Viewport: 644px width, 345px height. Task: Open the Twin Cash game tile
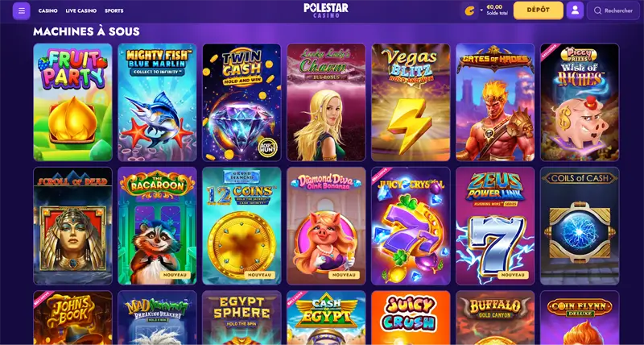pyautogui.click(x=242, y=102)
